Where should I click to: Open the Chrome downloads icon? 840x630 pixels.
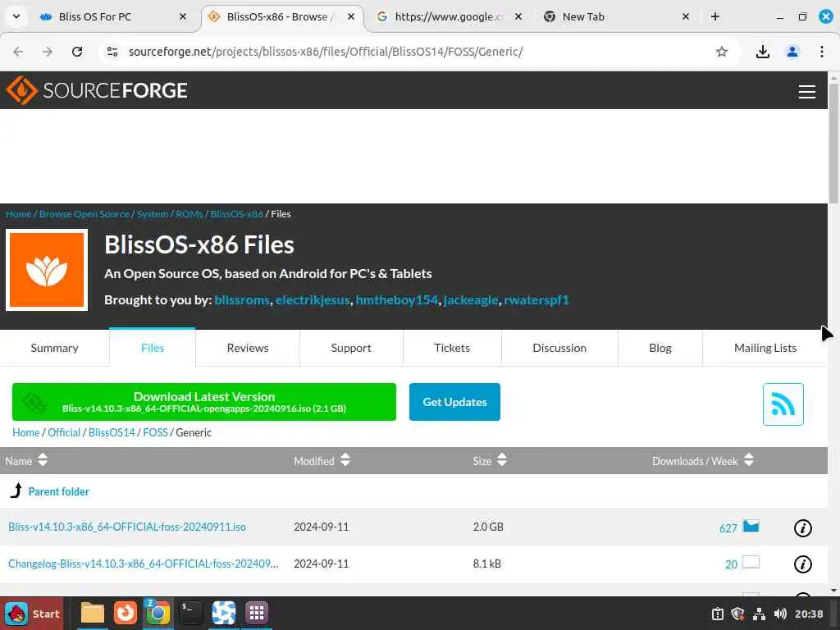coord(762,52)
